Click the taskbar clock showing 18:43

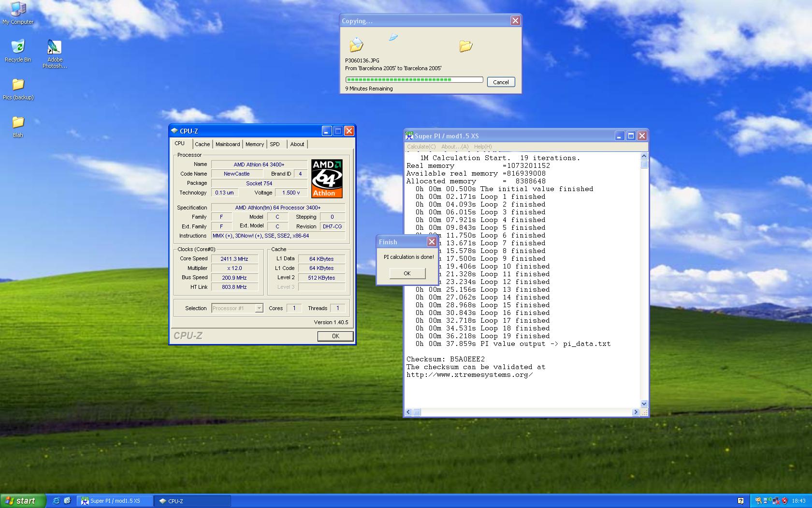coord(799,501)
